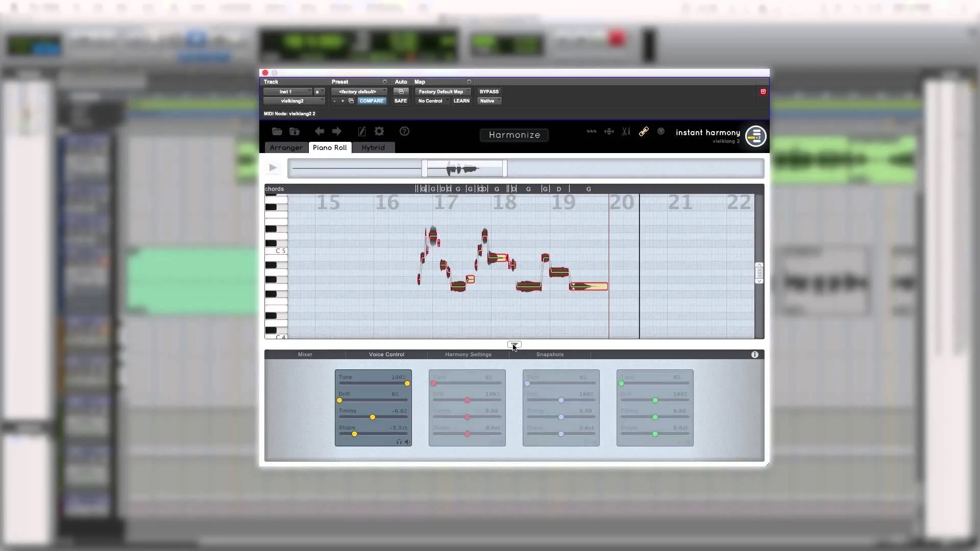Open the factory default preset dropdown
Viewport: 980px width, 551px height.
pyautogui.click(x=359, y=92)
